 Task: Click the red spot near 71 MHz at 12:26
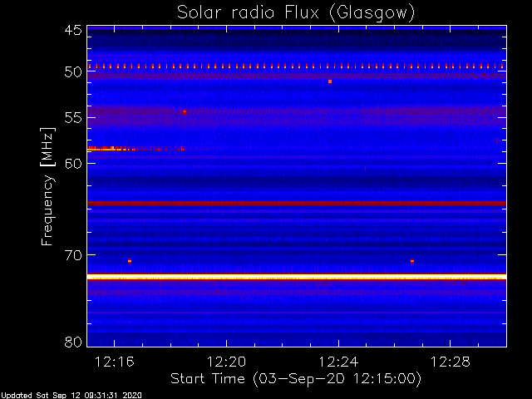[x=412, y=261]
